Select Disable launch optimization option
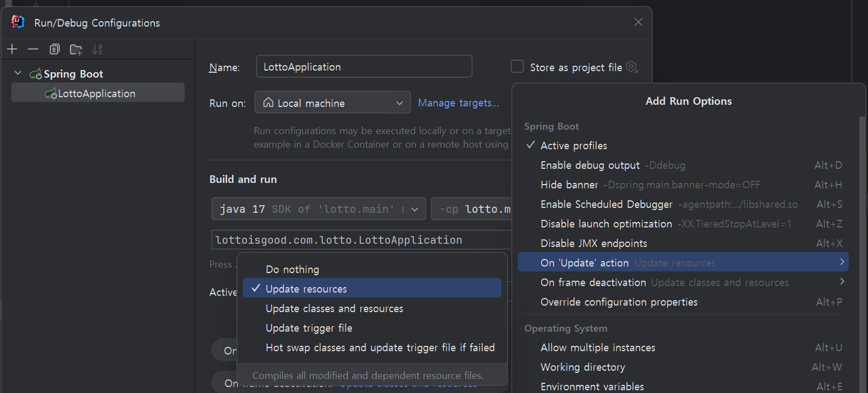 coord(683,224)
